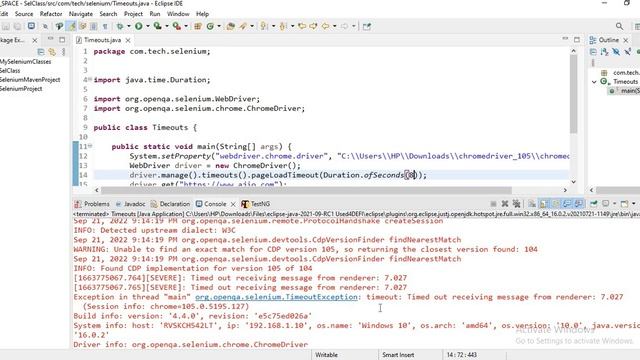Open dropdown arrow next to Coverage button

(x=167, y=26)
